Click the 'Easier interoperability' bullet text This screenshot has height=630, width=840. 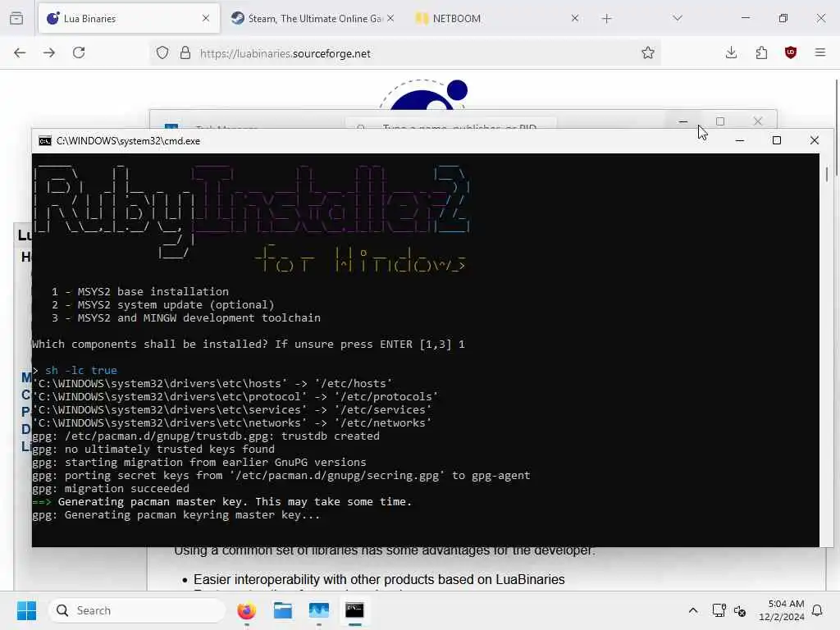tap(379, 580)
